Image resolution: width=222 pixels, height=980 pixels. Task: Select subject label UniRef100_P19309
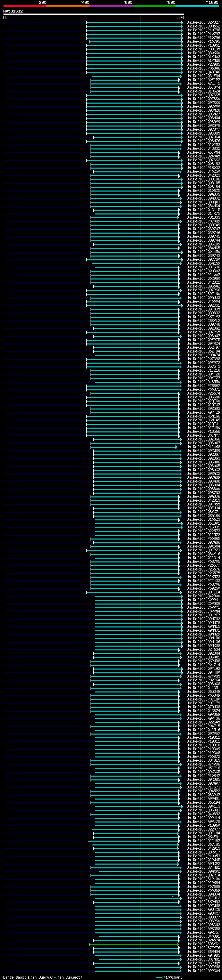pyautogui.click(x=203, y=749)
